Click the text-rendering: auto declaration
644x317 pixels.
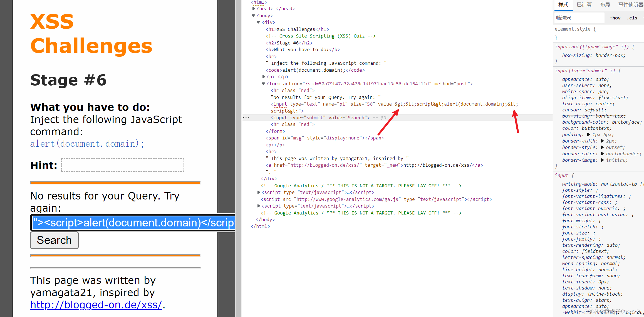591,245
